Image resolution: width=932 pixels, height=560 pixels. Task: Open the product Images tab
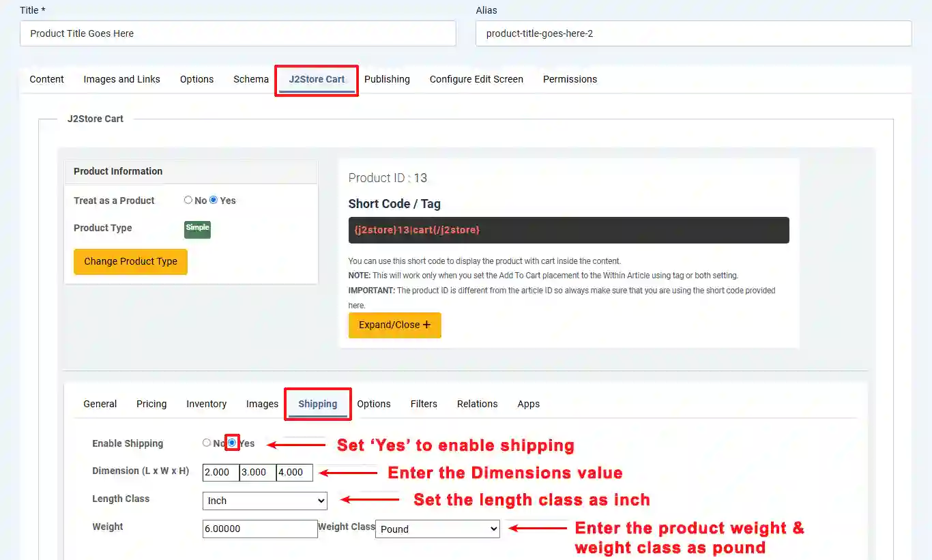point(263,404)
